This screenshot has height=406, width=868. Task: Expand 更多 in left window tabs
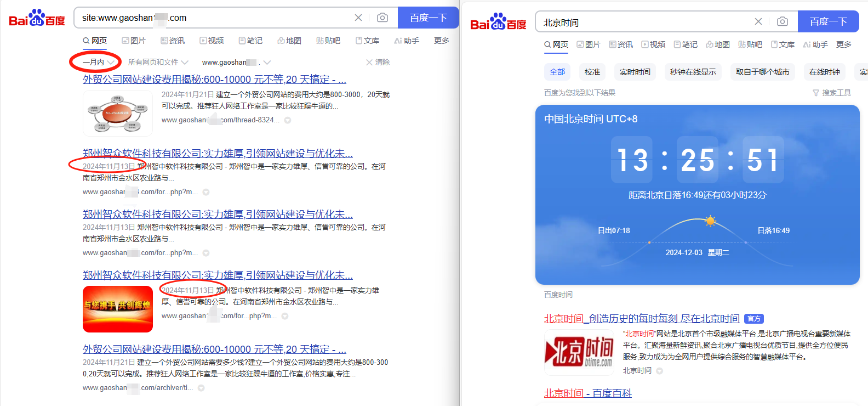(x=442, y=41)
